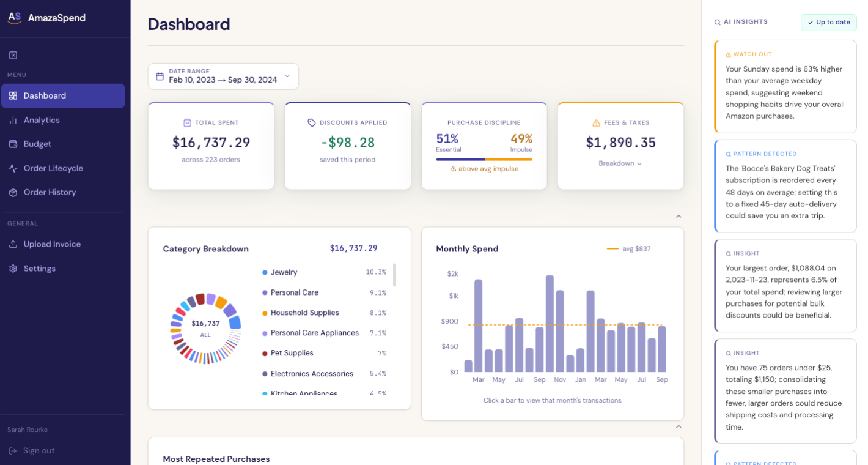Click the Total Spent $16,737.29 value
868x465 pixels.
pos(211,143)
